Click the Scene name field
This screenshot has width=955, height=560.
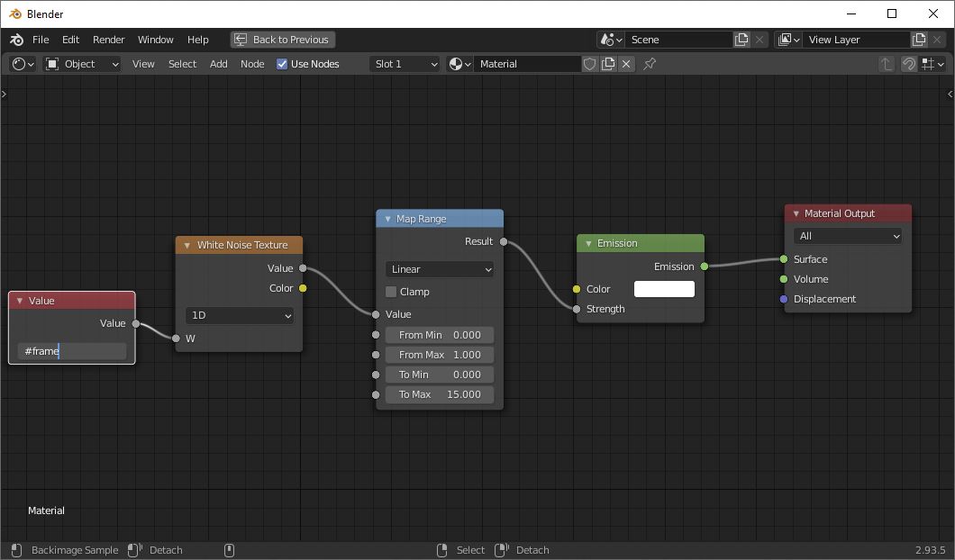(x=678, y=40)
